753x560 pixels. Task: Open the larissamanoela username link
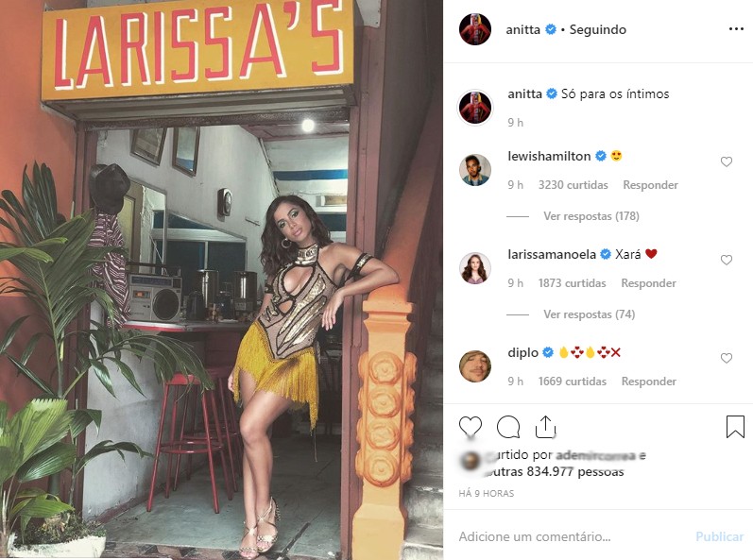[552, 254]
